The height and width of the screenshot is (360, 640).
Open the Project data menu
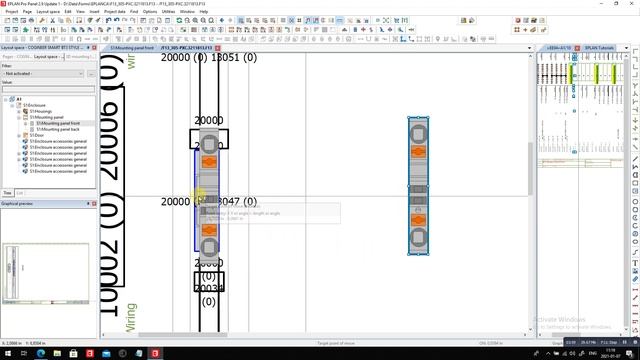(x=114, y=12)
